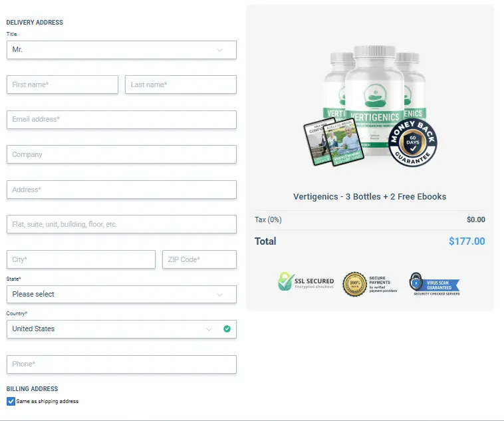Select the Address input field
Image resolution: width=504 pixels, height=421 pixels.
(x=122, y=190)
